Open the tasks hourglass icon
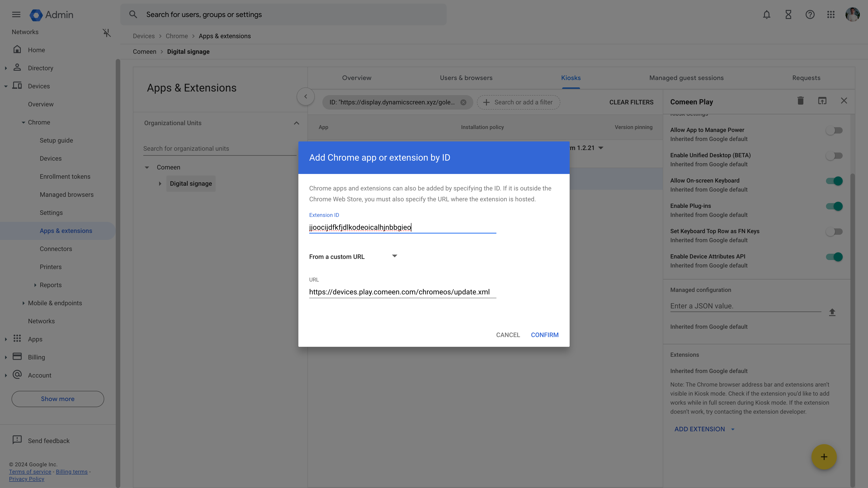 pyautogui.click(x=788, y=14)
